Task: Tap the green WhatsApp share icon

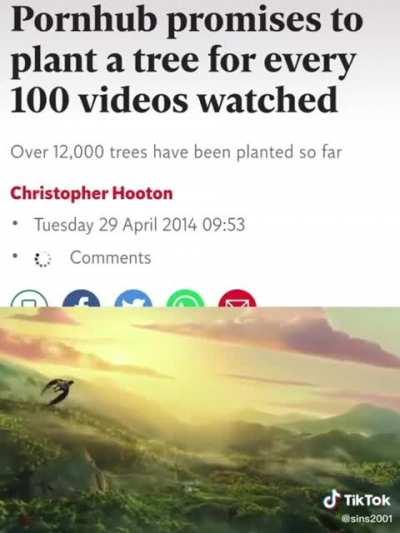Action: tap(185, 298)
